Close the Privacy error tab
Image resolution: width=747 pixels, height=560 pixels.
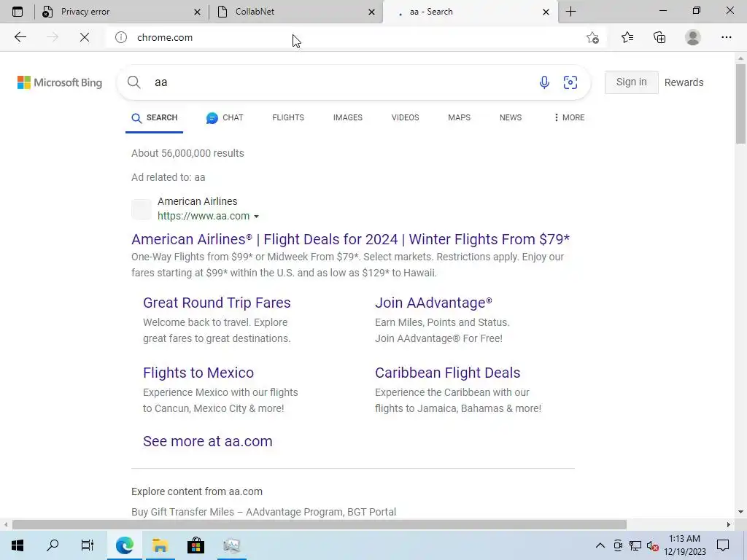click(x=197, y=12)
